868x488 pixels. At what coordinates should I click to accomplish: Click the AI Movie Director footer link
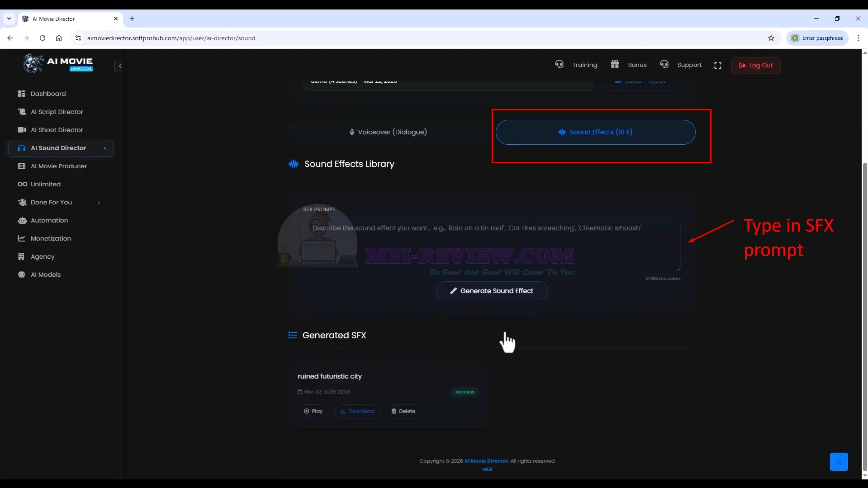tap(486, 461)
